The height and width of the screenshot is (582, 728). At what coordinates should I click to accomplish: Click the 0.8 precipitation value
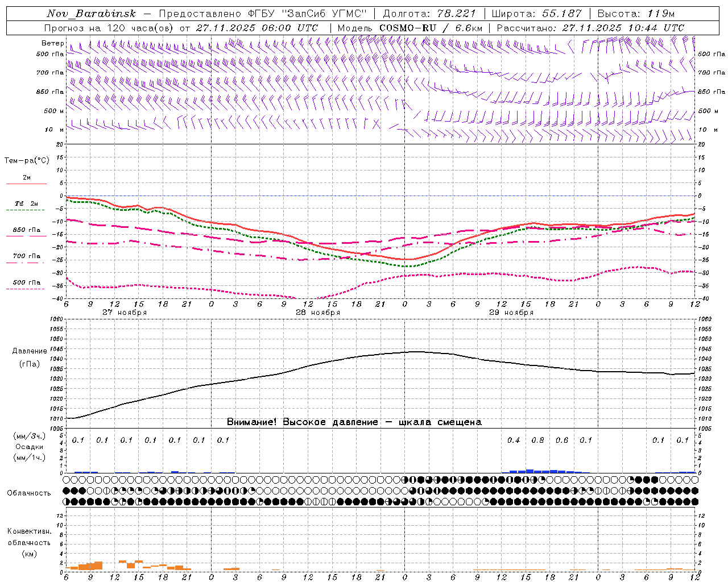tap(537, 440)
